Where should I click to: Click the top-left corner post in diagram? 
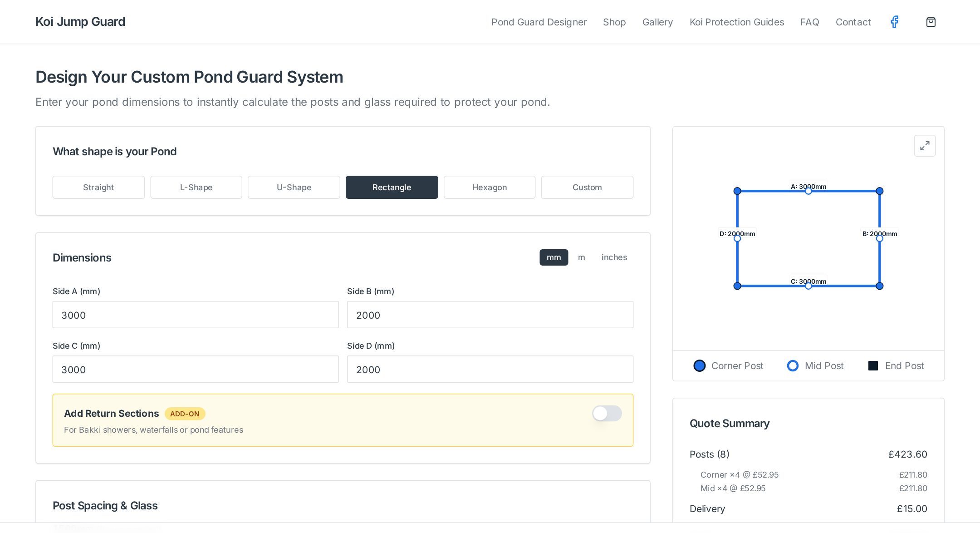click(x=737, y=191)
